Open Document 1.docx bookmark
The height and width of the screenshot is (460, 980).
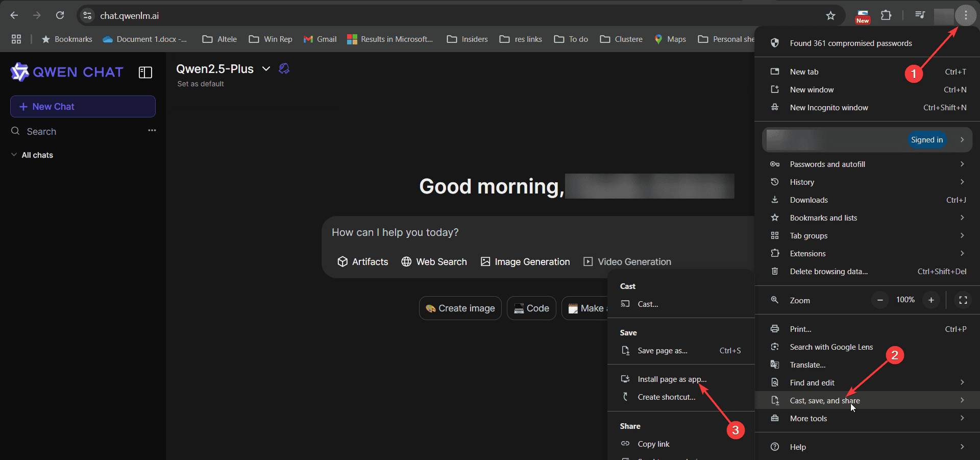point(145,39)
